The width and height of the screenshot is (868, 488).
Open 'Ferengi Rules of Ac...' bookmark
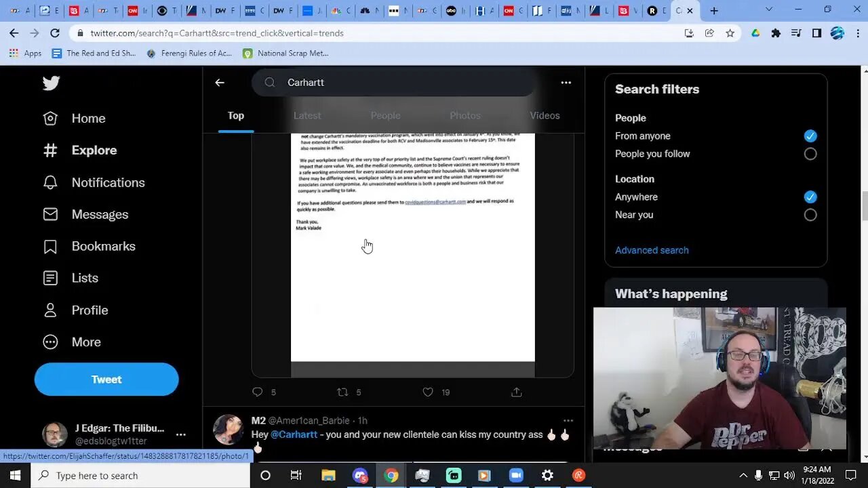pos(189,53)
